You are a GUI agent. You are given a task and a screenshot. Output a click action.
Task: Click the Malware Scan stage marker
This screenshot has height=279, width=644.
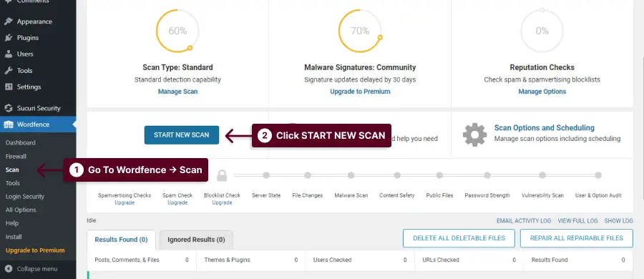point(351,175)
